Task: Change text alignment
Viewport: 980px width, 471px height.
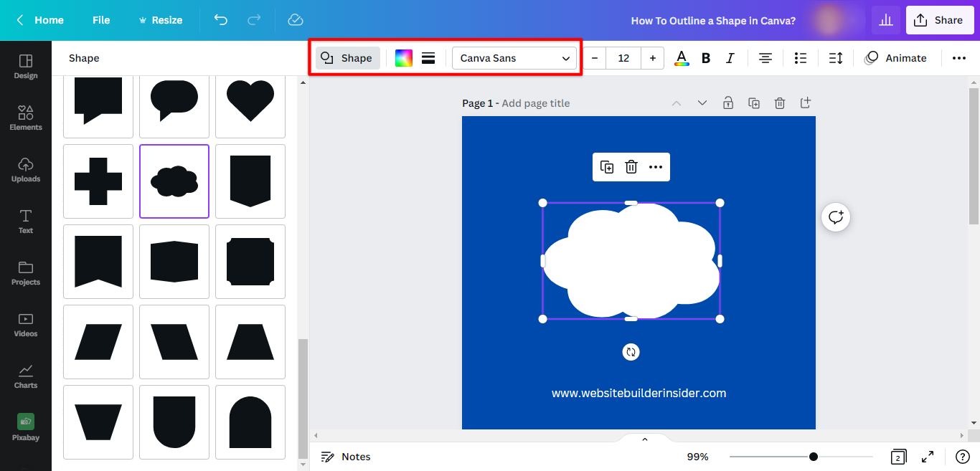Action: pos(765,58)
